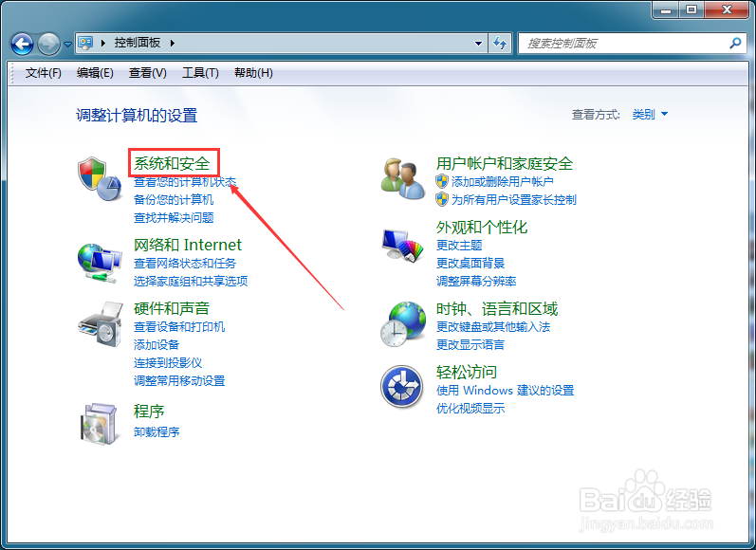756x550 pixels.
Task: Click the 卸载程序 link
Action: coord(157,431)
